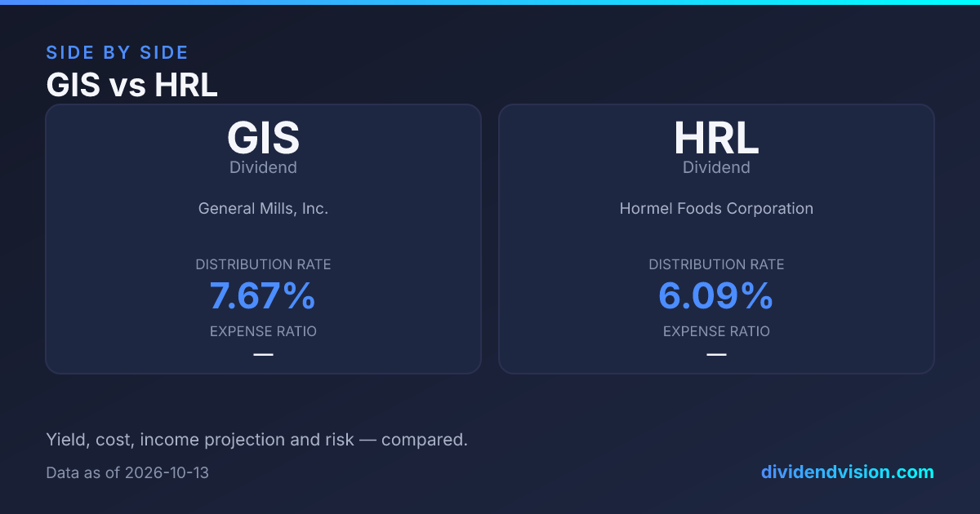Click the 7.67% distribution rate value
The image size is (980, 514).
point(263,296)
